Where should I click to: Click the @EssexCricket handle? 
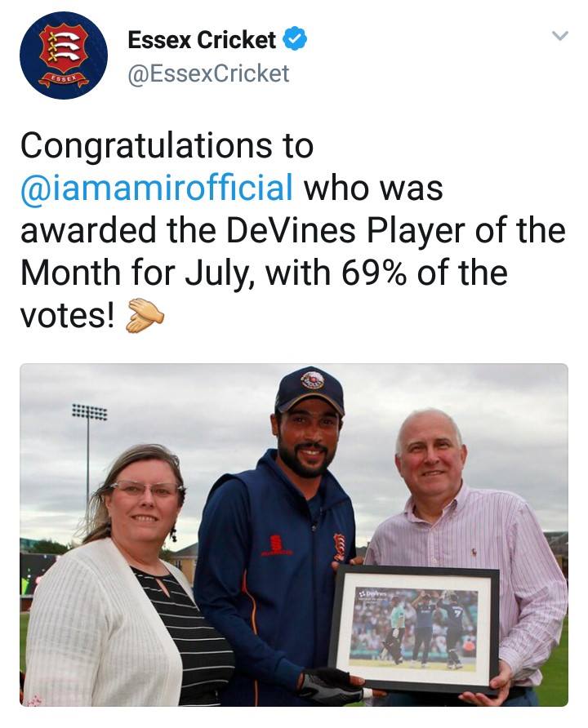(x=205, y=73)
